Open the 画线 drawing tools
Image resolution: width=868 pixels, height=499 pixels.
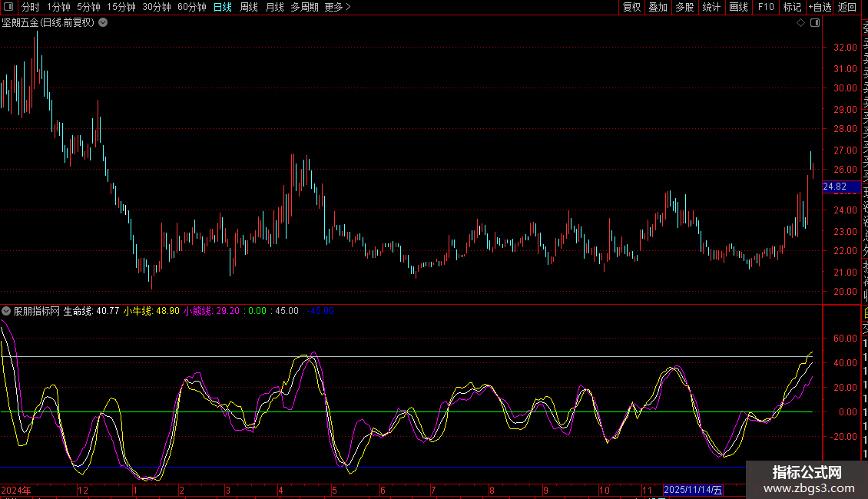738,7
